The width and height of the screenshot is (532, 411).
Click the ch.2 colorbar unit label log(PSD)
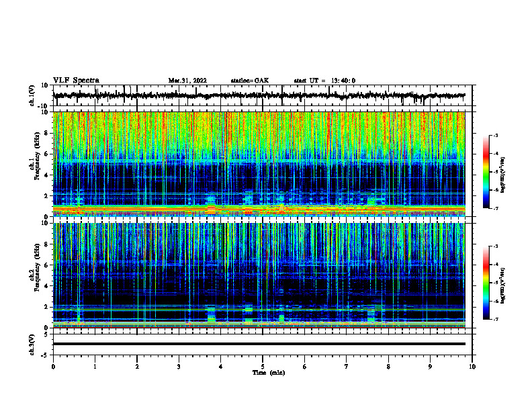click(503, 285)
